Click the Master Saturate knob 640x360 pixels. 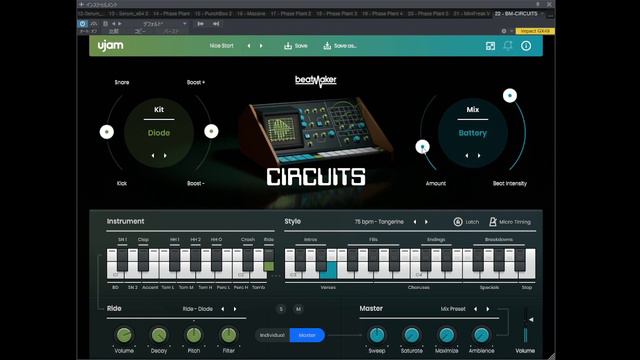point(411,335)
